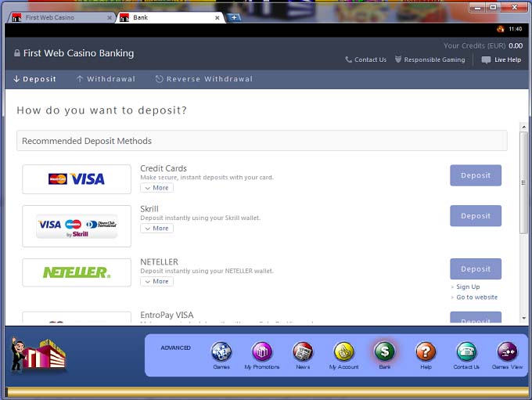Expand More under NETELLER
The image size is (532, 400).
click(x=156, y=281)
